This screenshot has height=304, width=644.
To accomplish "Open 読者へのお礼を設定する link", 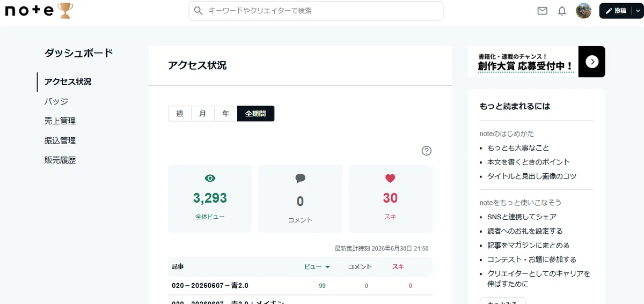I will click(x=525, y=231).
